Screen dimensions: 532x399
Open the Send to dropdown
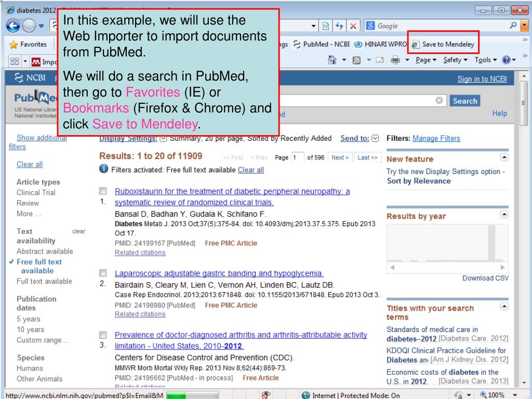(360, 138)
